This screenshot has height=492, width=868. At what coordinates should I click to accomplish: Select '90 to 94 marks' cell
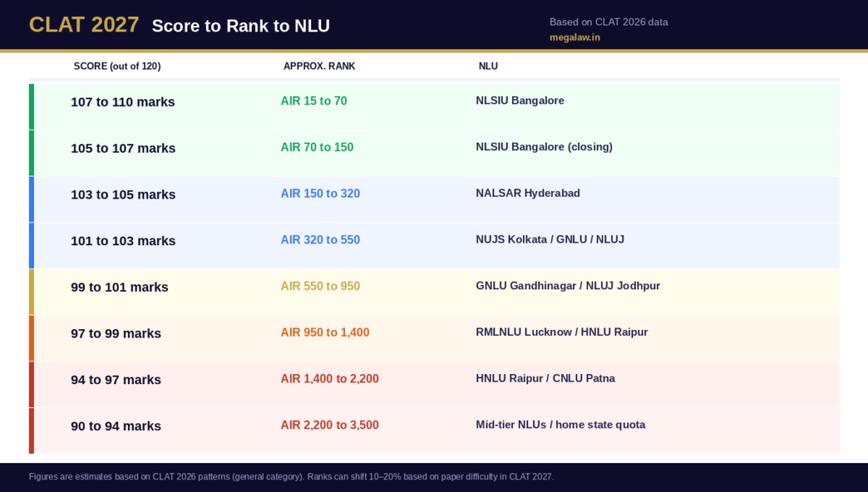point(115,426)
